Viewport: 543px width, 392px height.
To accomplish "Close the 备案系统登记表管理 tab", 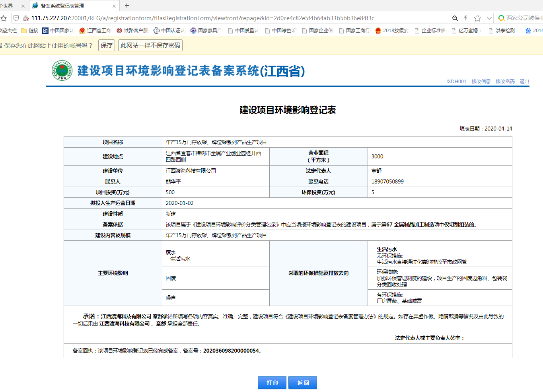I will [x=114, y=6].
